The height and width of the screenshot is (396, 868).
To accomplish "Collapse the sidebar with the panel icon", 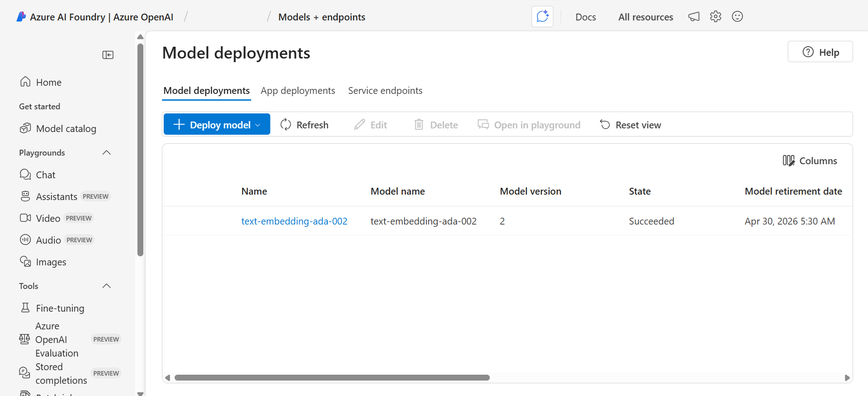I will click(x=108, y=55).
